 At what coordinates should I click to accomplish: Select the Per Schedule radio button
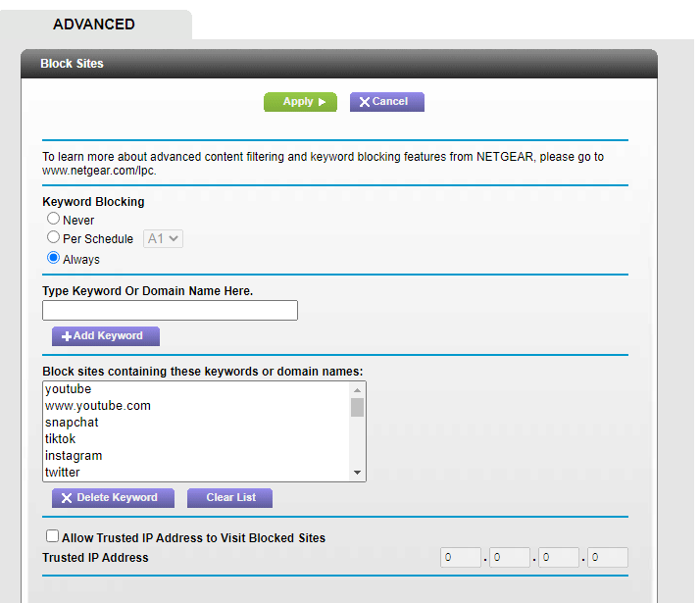54,237
